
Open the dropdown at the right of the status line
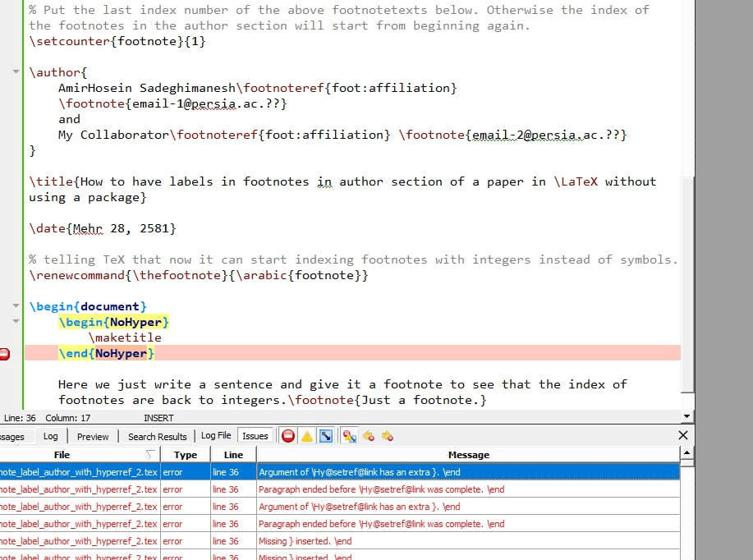pyautogui.click(x=687, y=415)
